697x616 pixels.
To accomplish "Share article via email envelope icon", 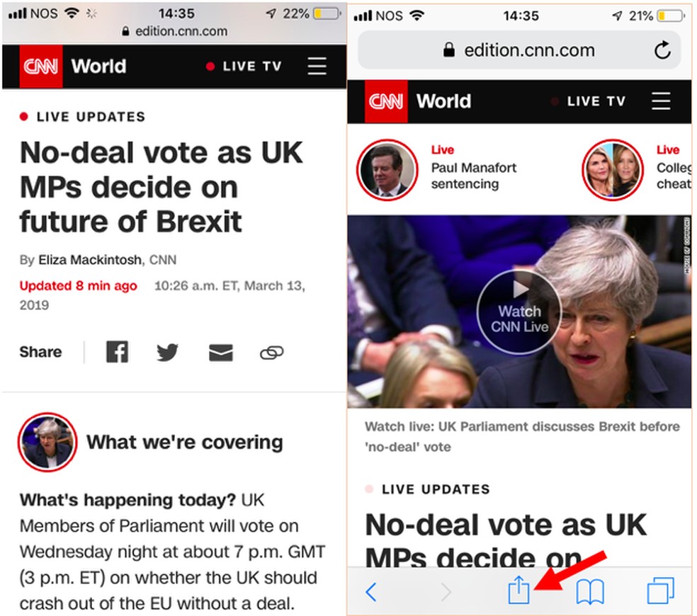I will pos(221,352).
